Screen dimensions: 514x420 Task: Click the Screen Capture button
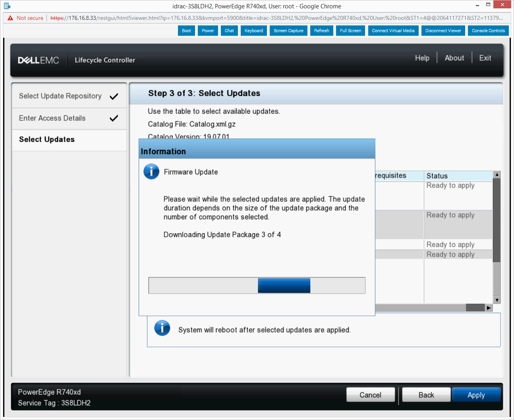pyautogui.click(x=288, y=31)
